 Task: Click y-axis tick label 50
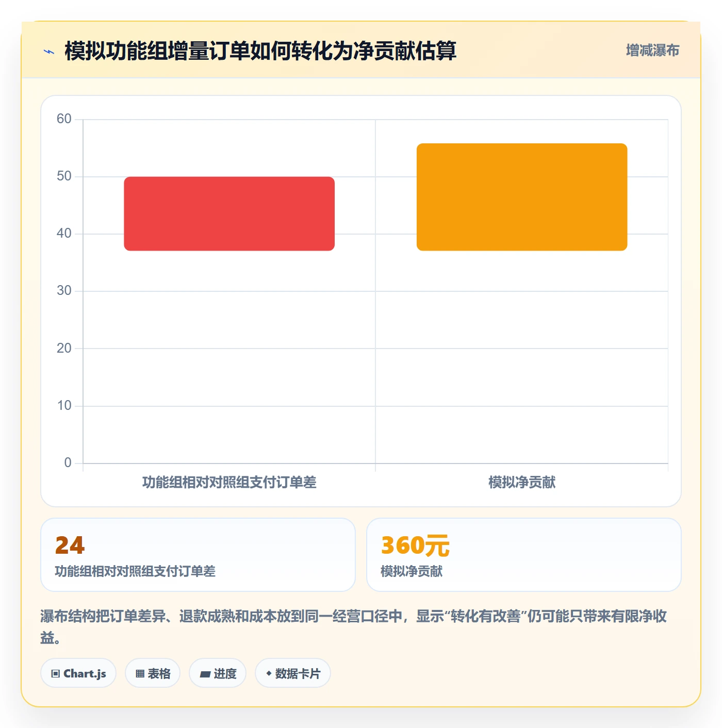coord(64,176)
